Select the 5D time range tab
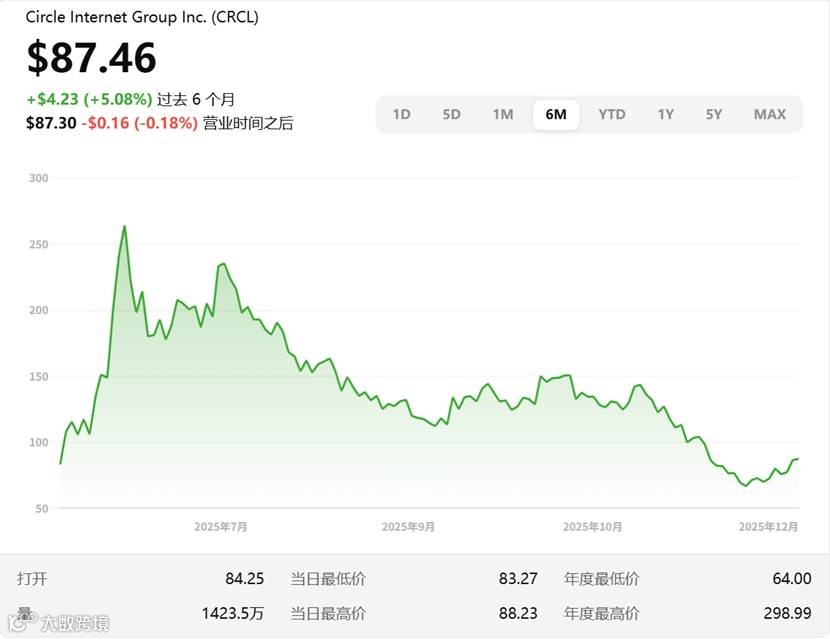The height and width of the screenshot is (639, 830). point(452,114)
